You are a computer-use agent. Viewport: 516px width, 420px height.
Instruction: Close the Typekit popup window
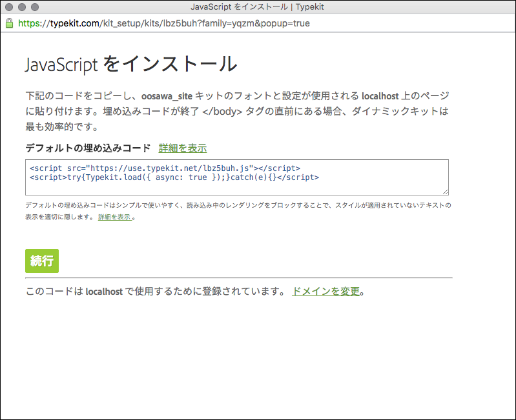pos(9,7)
